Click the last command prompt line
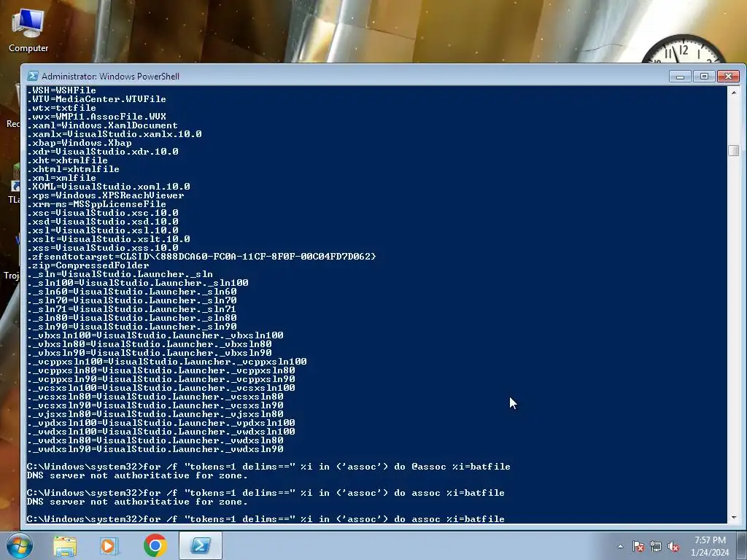Screen dimensions: 747x560 pyautogui.click(x=266, y=518)
